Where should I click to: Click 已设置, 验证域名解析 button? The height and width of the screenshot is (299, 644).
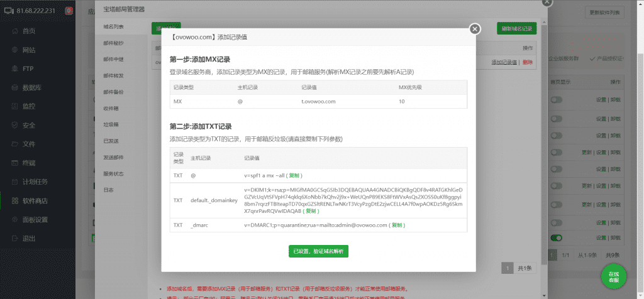tap(318, 251)
